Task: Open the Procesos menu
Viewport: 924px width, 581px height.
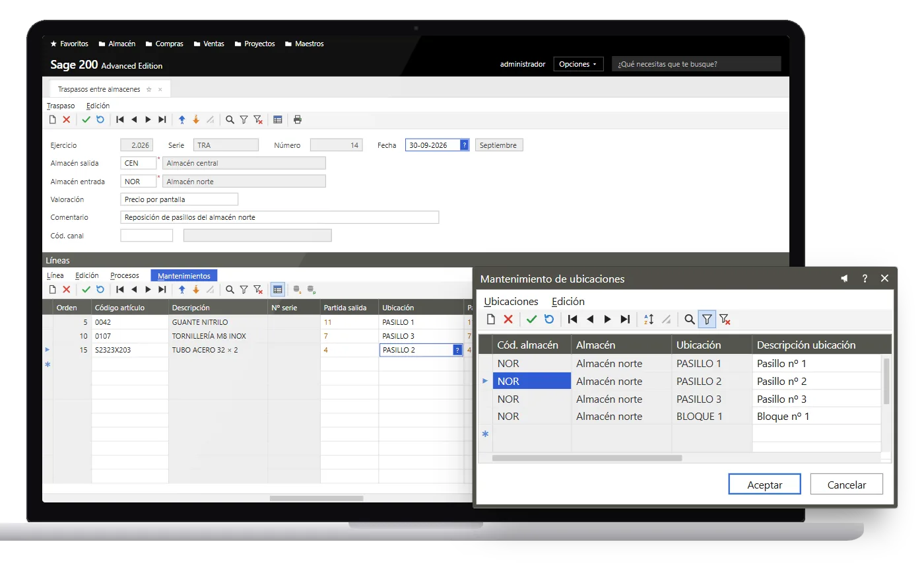Action: click(x=125, y=276)
